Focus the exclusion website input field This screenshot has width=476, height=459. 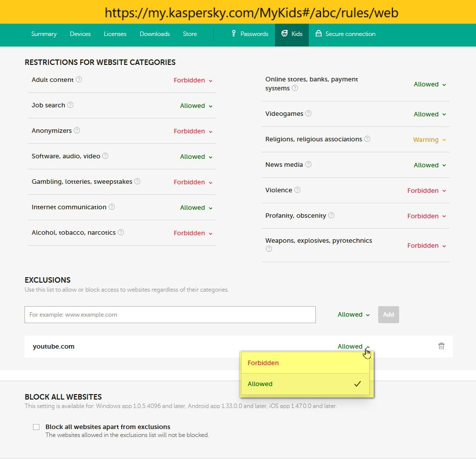click(170, 315)
